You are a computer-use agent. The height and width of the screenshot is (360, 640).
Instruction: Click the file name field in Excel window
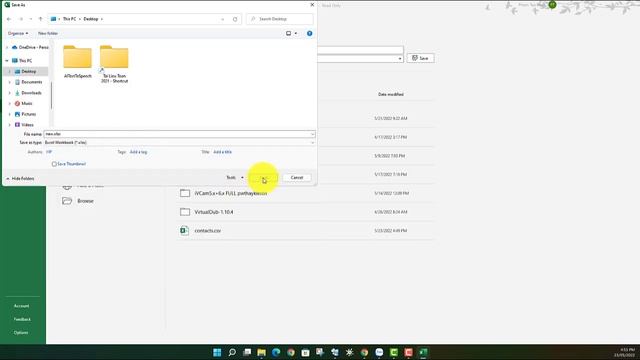pos(360,50)
